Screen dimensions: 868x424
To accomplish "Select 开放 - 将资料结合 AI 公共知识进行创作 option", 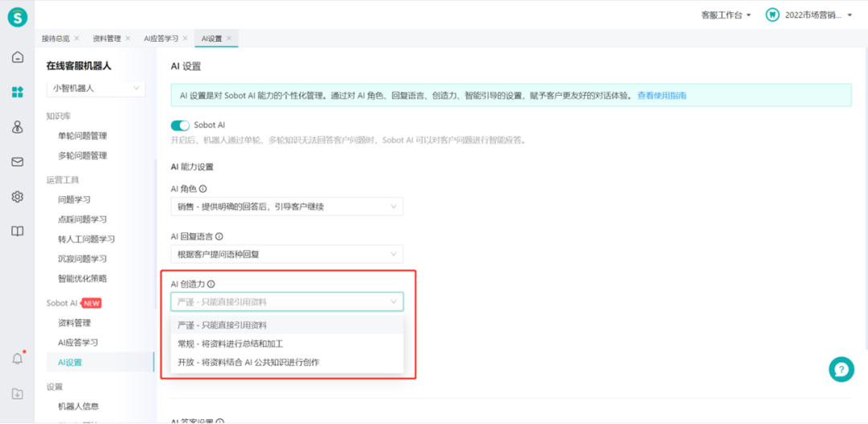I will (x=287, y=363).
